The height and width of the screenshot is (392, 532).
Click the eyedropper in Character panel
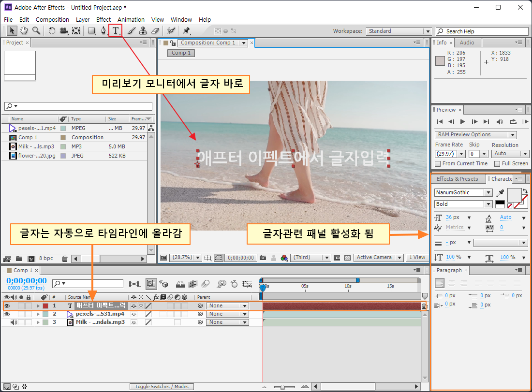tap(500, 192)
